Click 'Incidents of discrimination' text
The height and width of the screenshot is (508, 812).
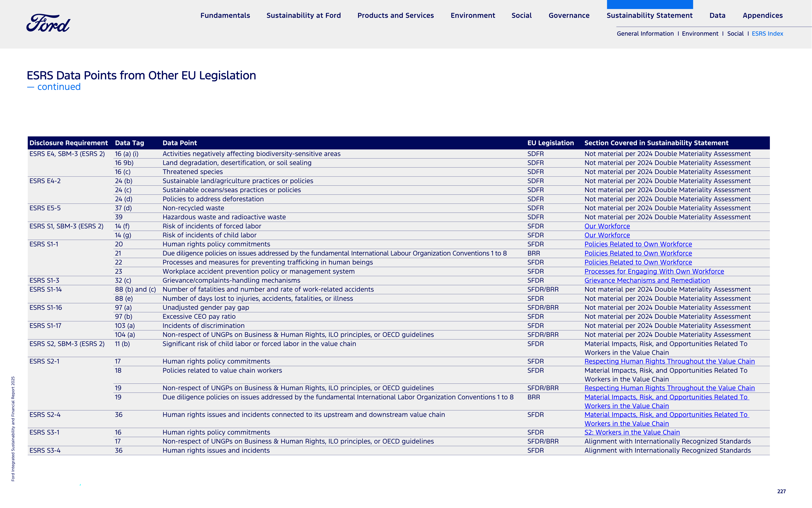point(203,326)
